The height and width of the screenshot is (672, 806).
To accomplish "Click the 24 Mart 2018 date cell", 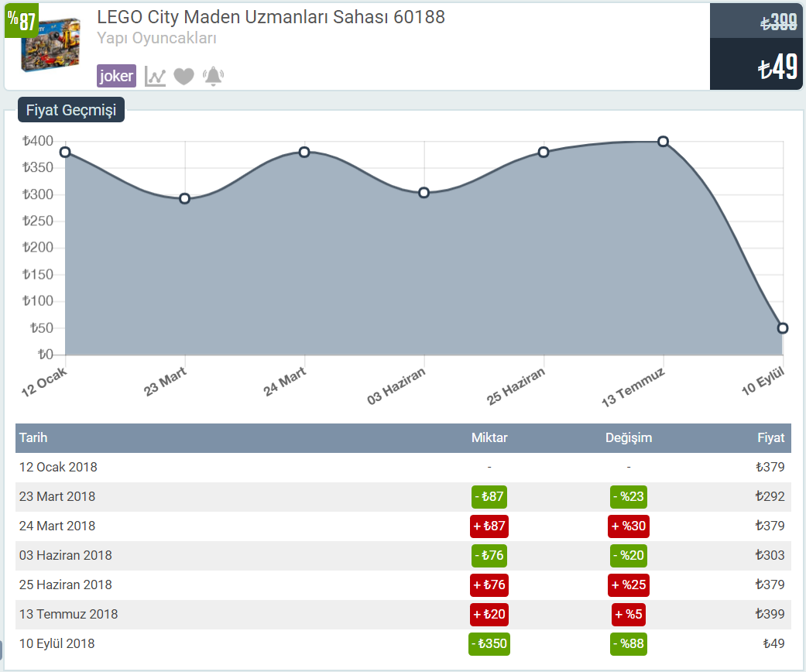I will coord(57,526).
